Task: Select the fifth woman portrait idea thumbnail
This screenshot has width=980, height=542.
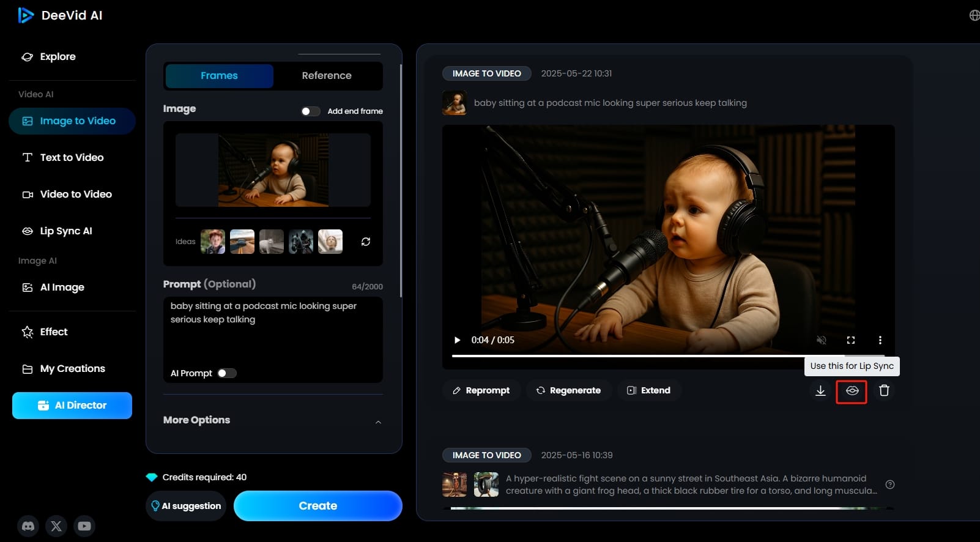Action: point(330,242)
